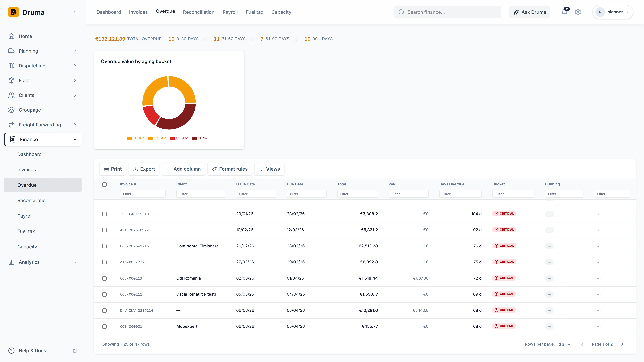Image resolution: width=644 pixels, height=362 pixels.
Task: Click the Groupage layers icon
Action: point(11,110)
